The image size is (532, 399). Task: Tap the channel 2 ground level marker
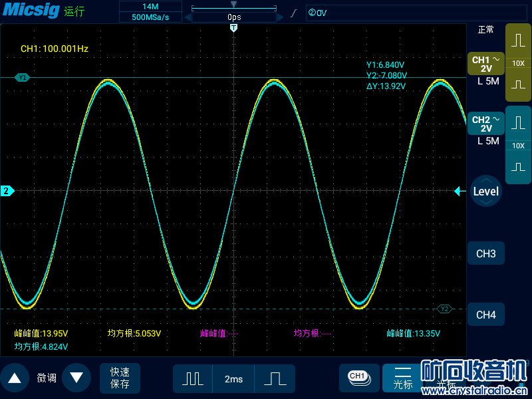pos(7,191)
